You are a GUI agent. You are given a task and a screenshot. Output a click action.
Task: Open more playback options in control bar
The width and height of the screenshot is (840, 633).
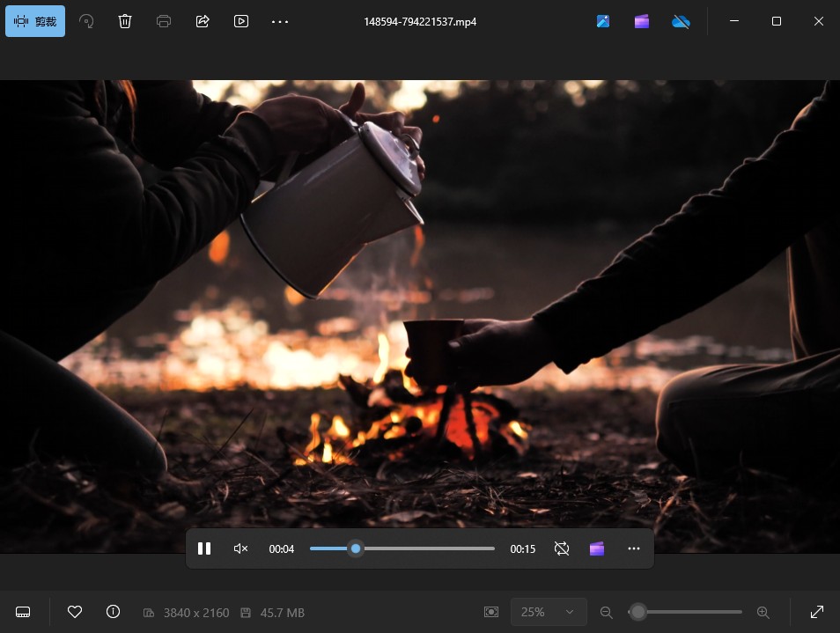point(634,548)
